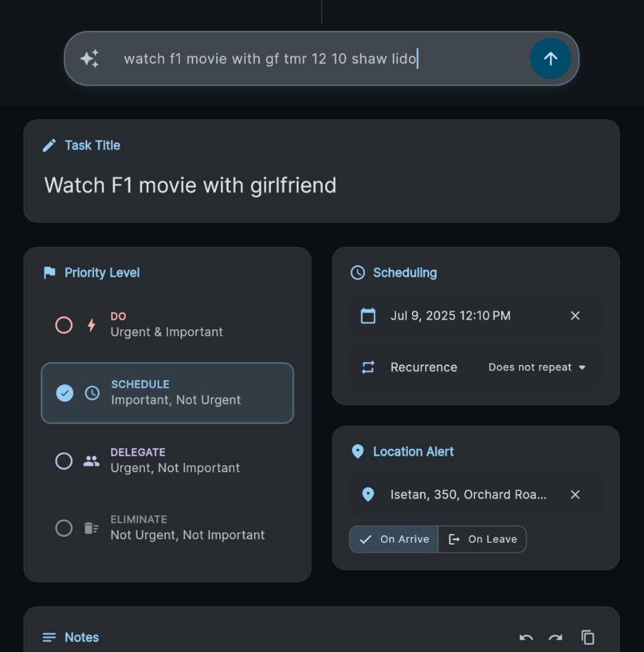The image size is (644, 652).
Task: Copy notes with the copy icon
Action: coord(588,637)
